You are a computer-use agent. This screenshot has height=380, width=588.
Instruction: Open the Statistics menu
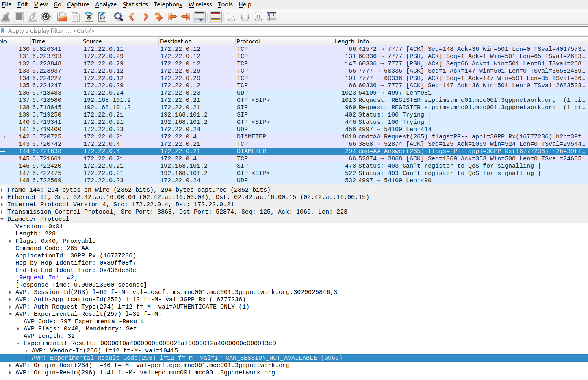[x=135, y=4]
